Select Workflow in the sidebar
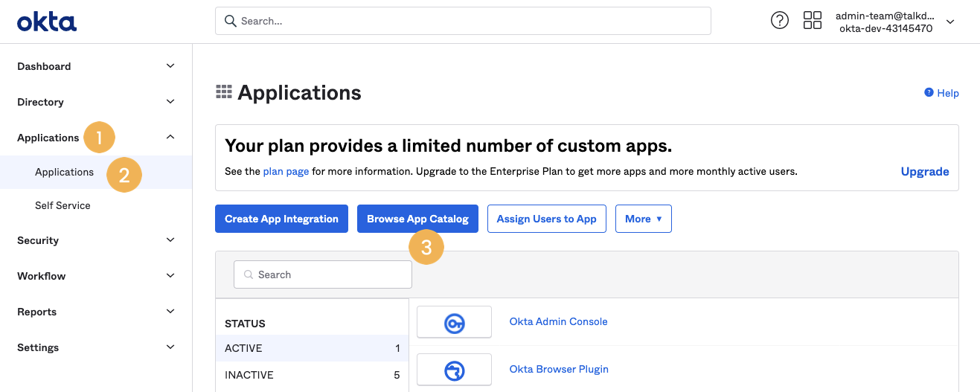This screenshot has width=980, height=392. coord(42,276)
